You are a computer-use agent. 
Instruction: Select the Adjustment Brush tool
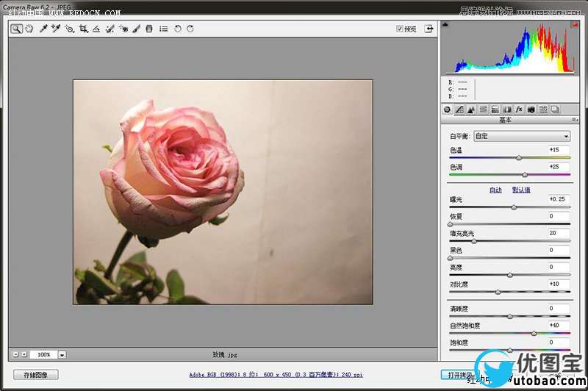pos(137,29)
